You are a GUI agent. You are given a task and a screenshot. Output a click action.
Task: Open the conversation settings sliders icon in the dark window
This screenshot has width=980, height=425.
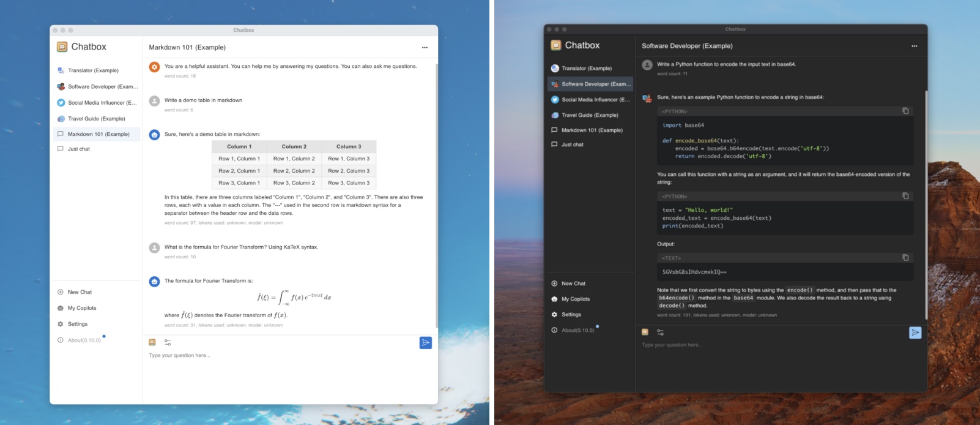coord(660,332)
